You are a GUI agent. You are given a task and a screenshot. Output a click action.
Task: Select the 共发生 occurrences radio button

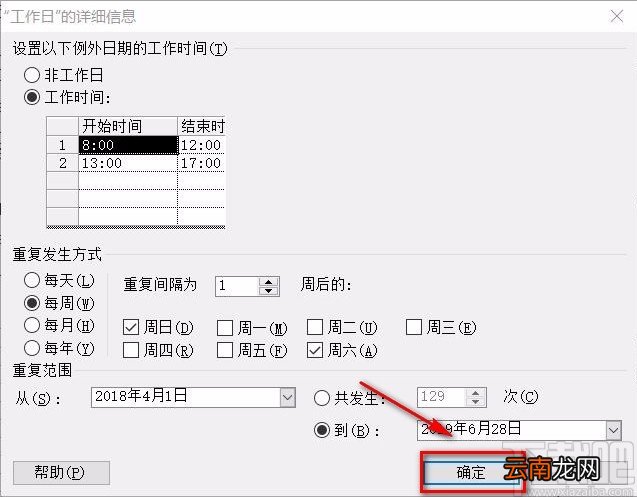pyautogui.click(x=321, y=398)
